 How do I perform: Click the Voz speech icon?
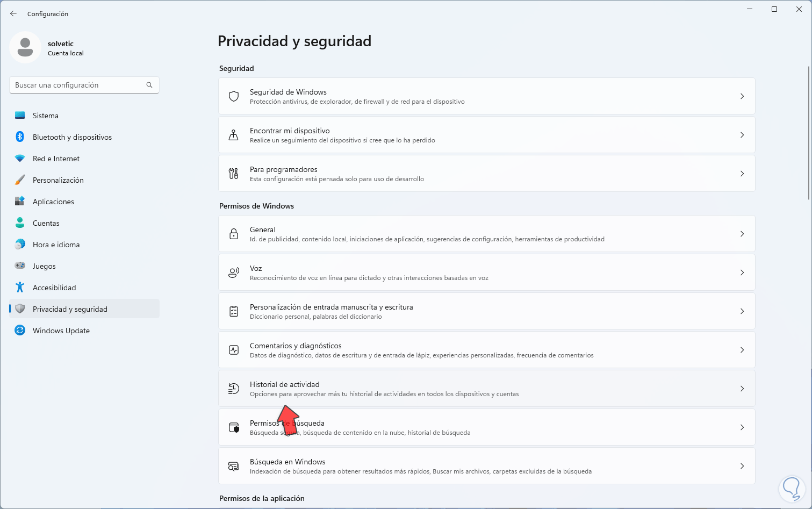click(234, 273)
